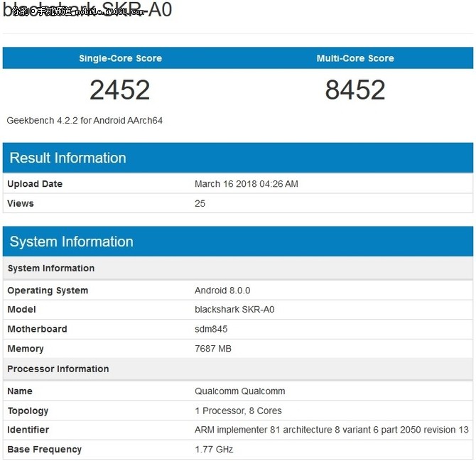Click the gray System Information subheading row
The image size is (476, 461).
[x=238, y=268]
